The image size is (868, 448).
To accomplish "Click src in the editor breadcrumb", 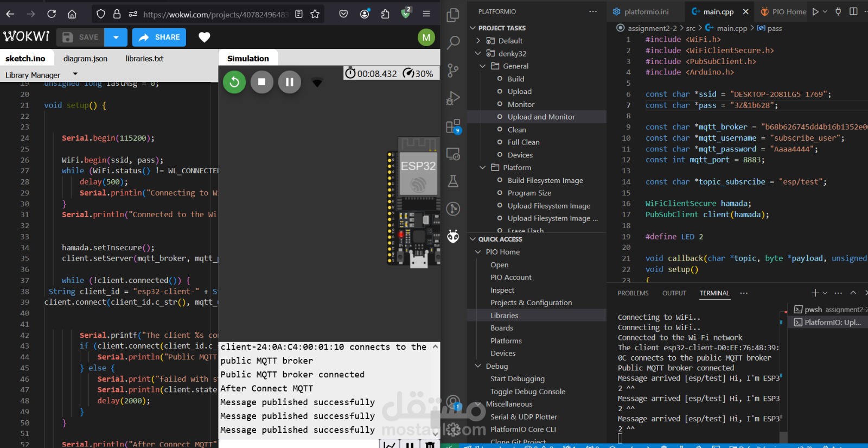I will 691,28.
